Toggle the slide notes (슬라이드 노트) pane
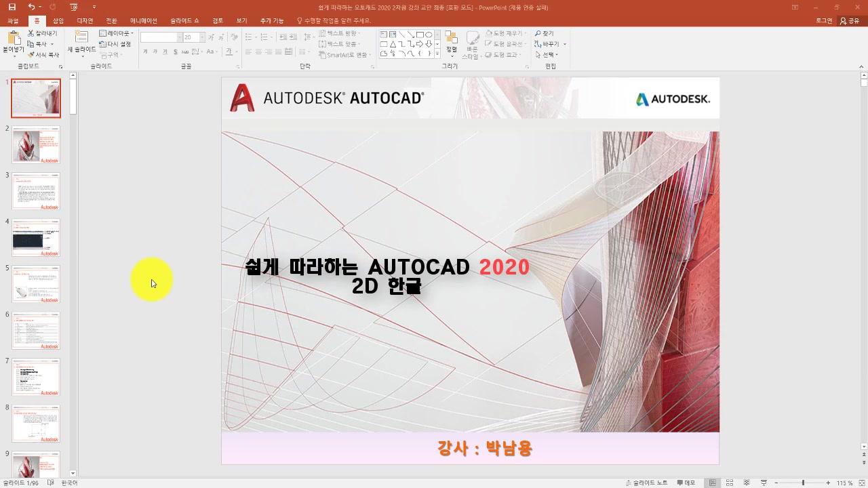Viewport: 868px width, 488px height. point(646,483)
